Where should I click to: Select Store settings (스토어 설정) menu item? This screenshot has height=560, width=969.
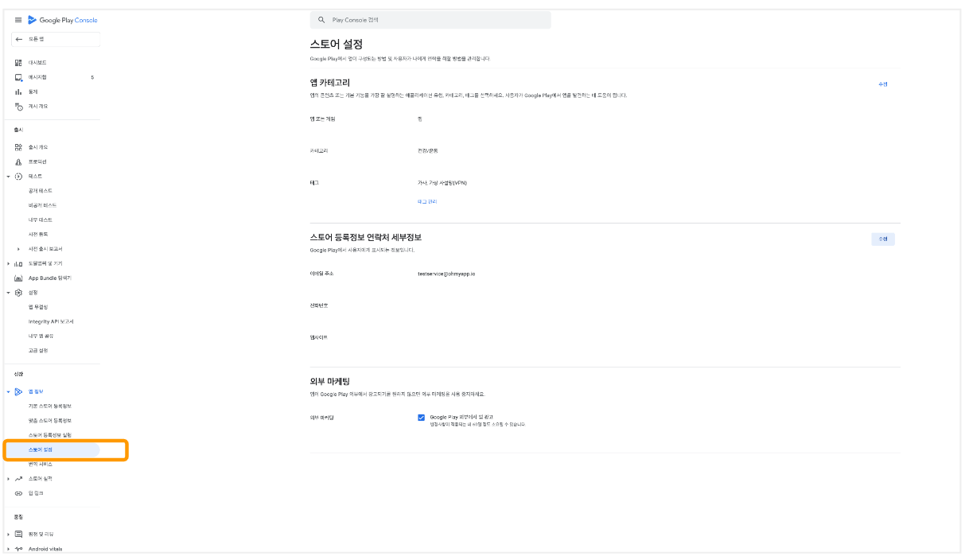click(41, 449)
